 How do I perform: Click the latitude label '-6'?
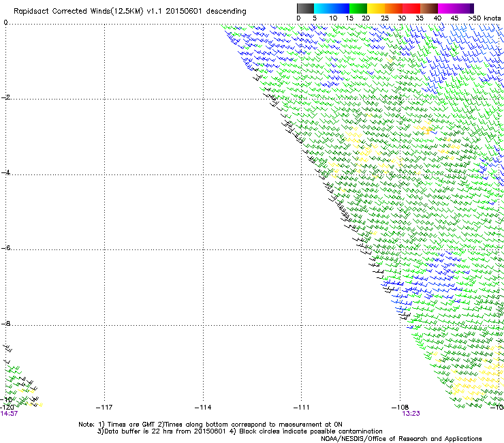click(x=5, y=247)
